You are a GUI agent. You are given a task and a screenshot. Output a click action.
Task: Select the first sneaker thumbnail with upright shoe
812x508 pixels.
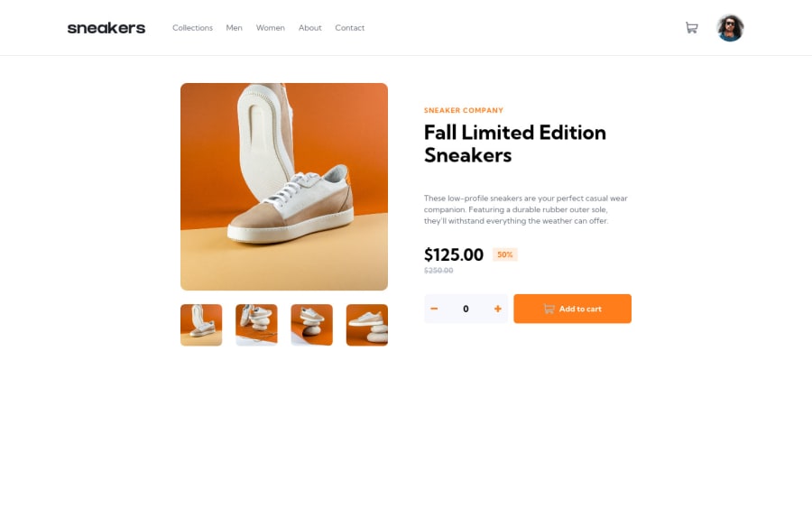201,325
